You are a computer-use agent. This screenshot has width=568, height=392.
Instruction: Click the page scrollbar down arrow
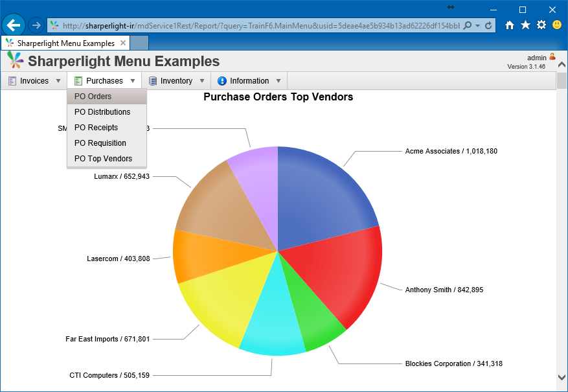pyautogui.click(x=562, y=378)
